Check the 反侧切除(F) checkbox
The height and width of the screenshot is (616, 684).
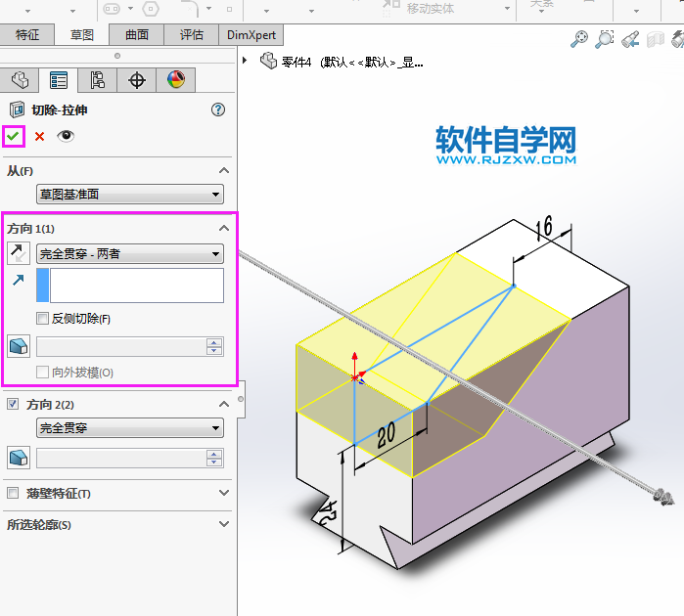coord(42,318)
